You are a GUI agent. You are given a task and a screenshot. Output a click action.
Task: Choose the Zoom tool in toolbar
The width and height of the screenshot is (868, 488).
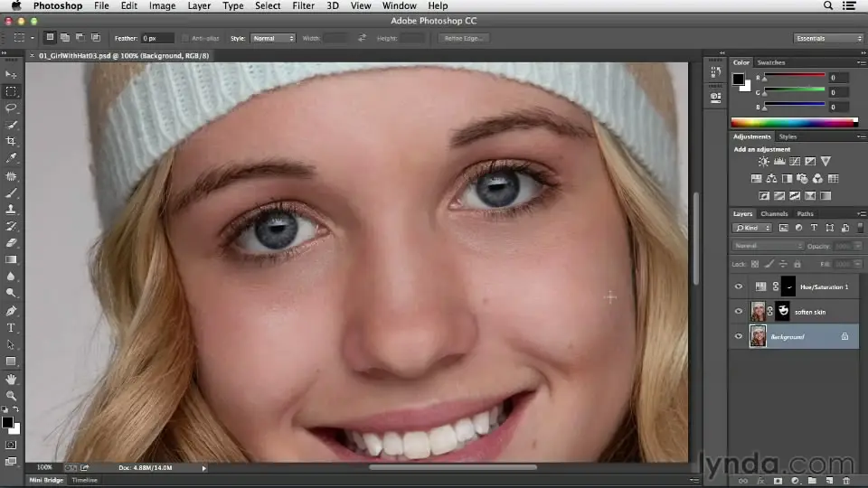coord(12,395)
